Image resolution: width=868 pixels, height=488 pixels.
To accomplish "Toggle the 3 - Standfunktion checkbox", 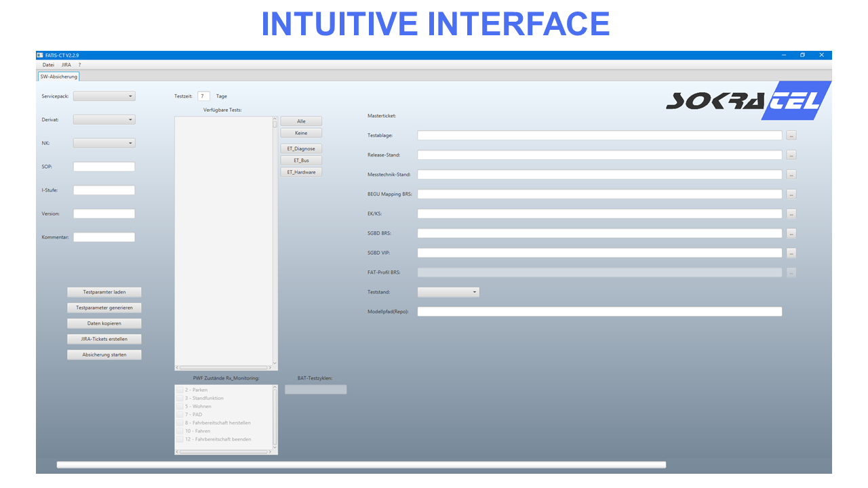I will tap(180, 399).
